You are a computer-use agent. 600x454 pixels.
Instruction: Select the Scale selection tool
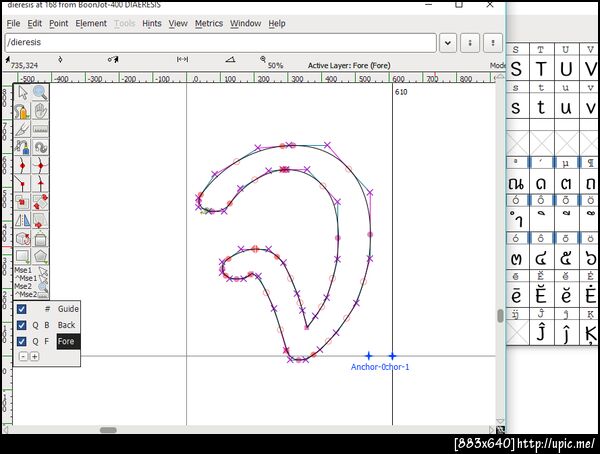pos(22,202)
